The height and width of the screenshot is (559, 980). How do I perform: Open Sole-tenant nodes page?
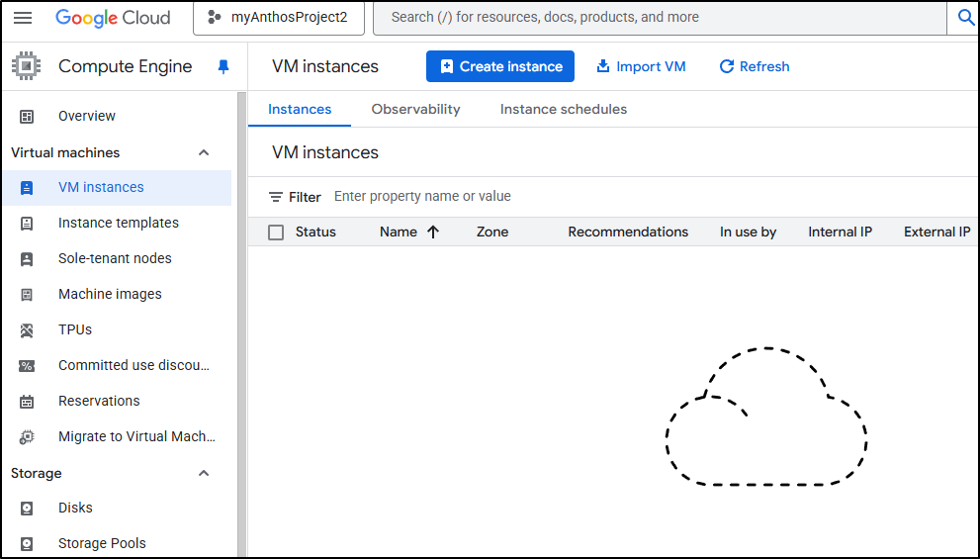click(x=115, y=258)
